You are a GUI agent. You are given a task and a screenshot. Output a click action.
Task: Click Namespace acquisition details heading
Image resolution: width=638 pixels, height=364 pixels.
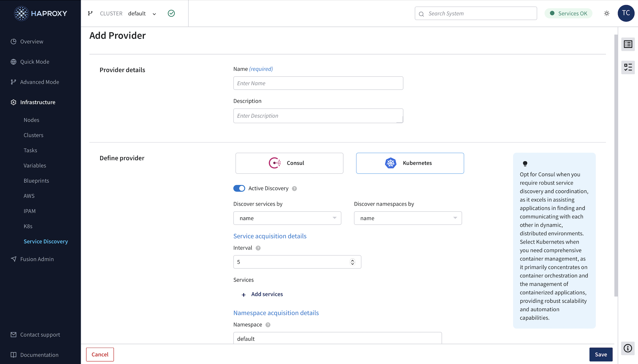pos(276,313)
